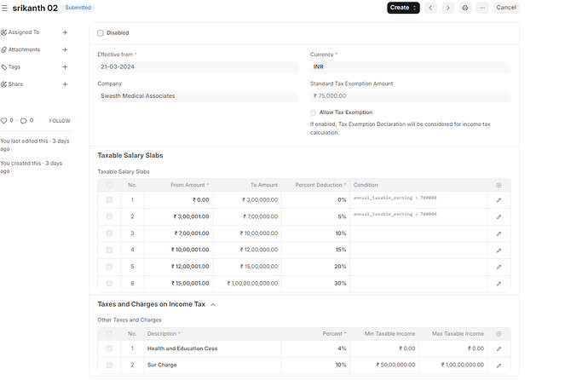This screenshot has width=588, height=380.
Task: Click row 1 condition annual_taxable_earning text
Action: (395, 198)
